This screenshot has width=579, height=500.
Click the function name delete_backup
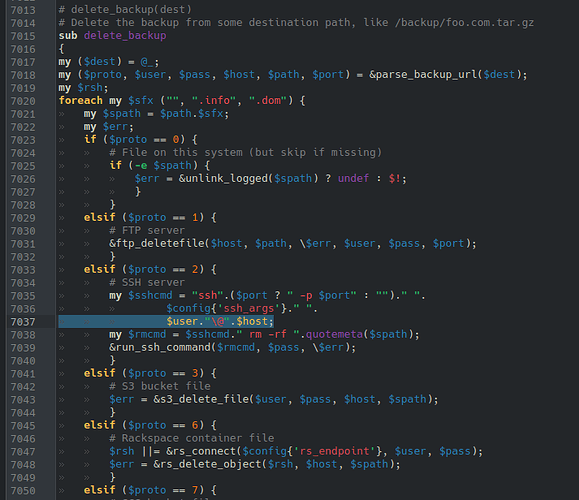(125, 36)
